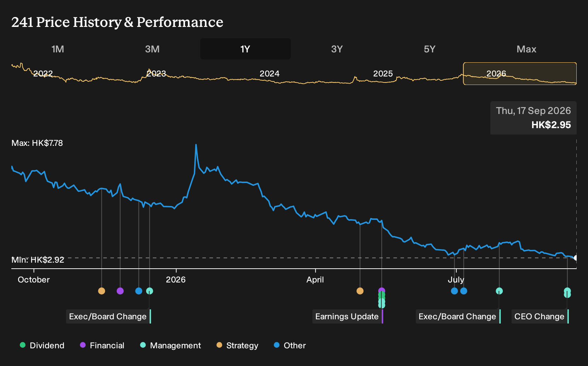This screenshot has height=366, width=588.
Task: Toggle the Financial legend filter
Action: tap(102, 345)
